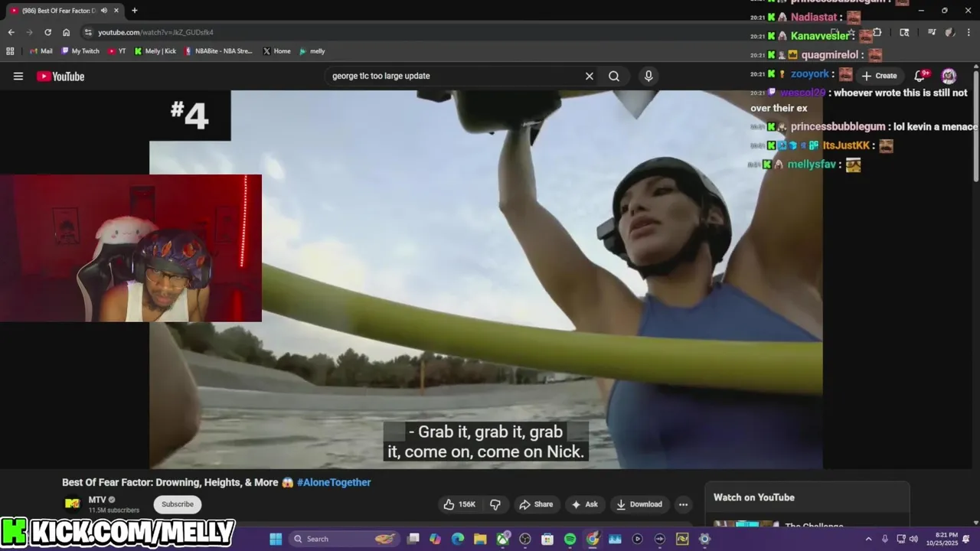
Task: Mute the tab via the speaker icon
Action: click(104, 11)
